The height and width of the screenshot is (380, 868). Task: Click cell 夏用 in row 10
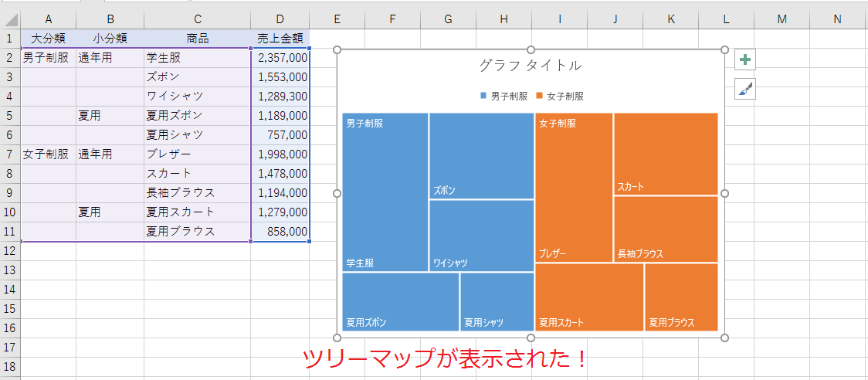(x=110, y=212)
